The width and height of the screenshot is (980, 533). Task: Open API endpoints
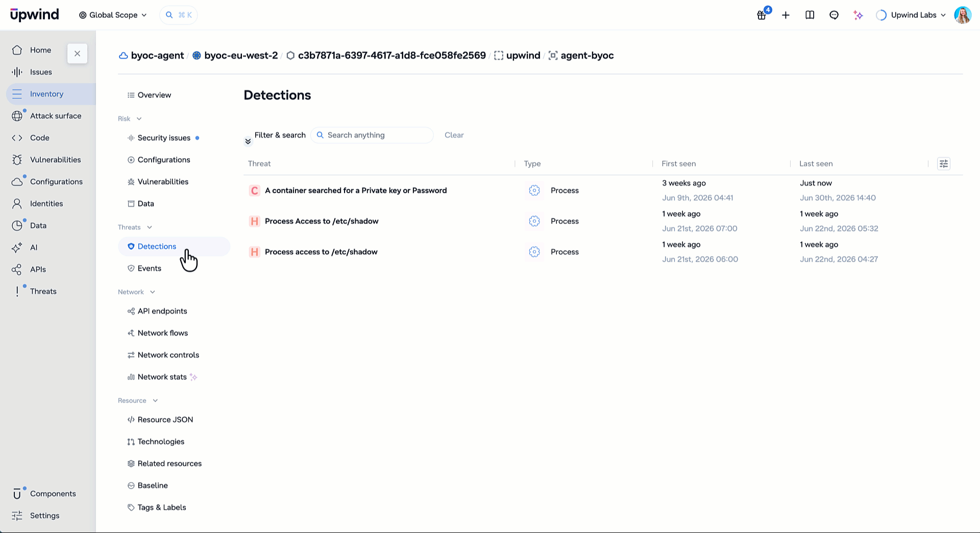pos(162,311)
